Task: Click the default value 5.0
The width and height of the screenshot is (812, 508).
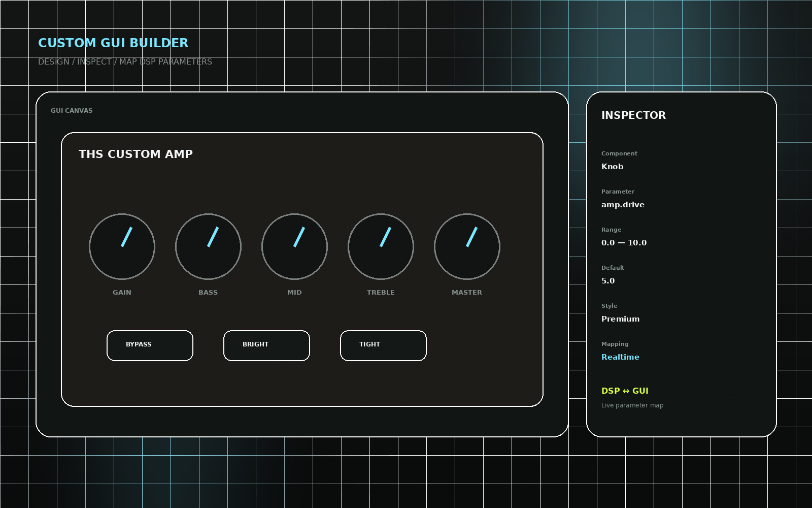Action: point(608,281)
